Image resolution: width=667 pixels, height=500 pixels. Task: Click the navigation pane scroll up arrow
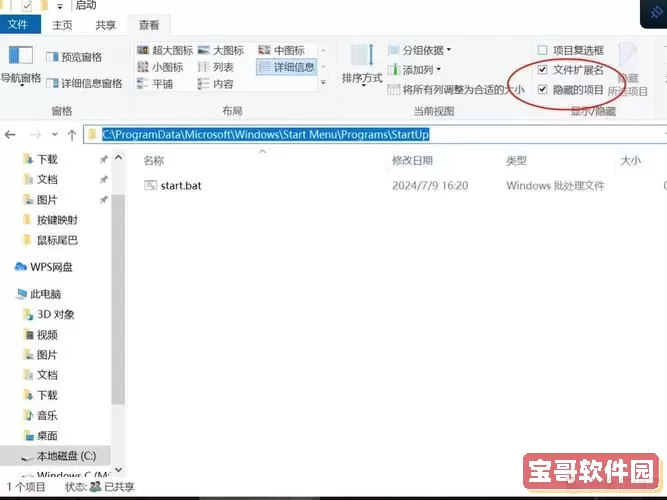pos(119,157)
